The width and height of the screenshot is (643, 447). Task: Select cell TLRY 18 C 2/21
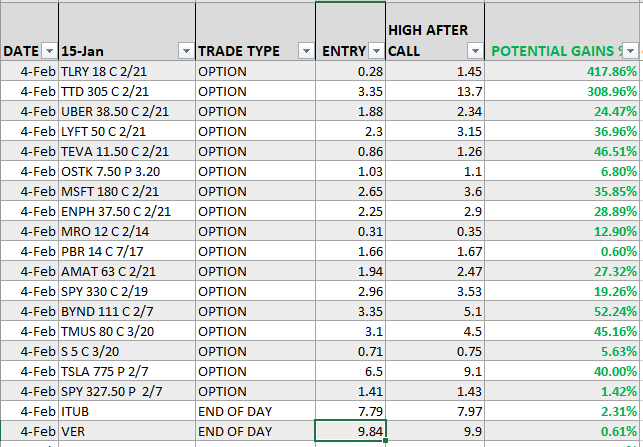point(127,71)
